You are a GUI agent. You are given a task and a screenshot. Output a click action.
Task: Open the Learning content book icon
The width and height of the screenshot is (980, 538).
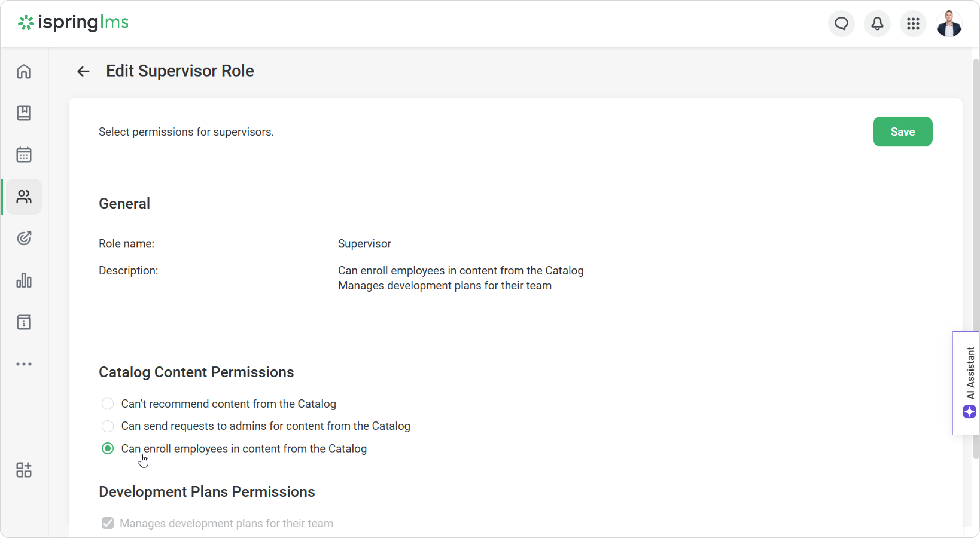pos(24,113)
